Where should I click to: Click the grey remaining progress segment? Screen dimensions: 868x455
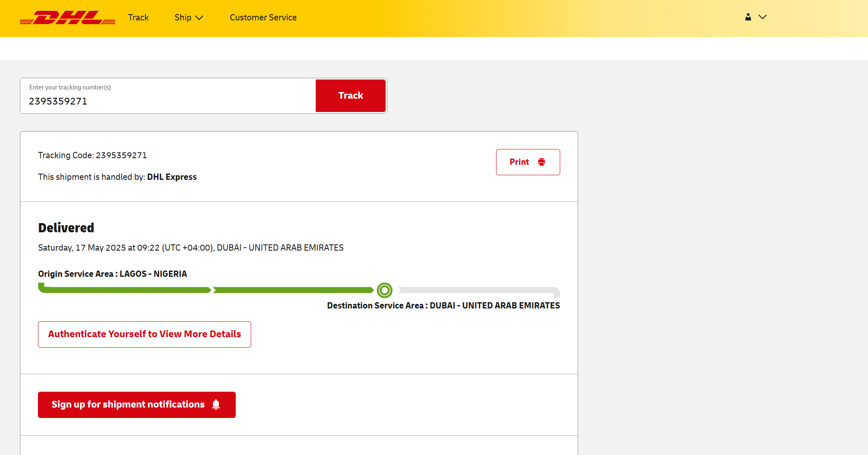point(479,291)
